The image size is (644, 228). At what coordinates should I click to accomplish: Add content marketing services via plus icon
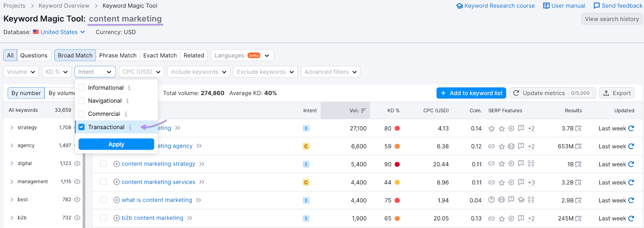pyautogui.click(x=117, y=182)
